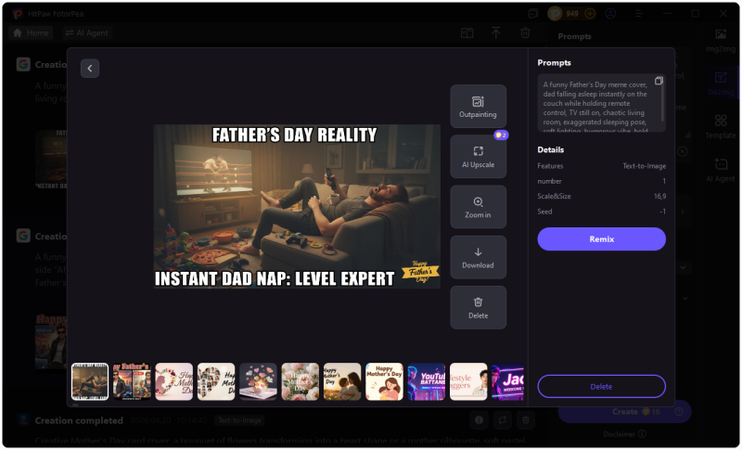The height and width of the screenshot is (450, 742).
Task: Click the Home tab in the background window
Action: click(x=31, y=33)
